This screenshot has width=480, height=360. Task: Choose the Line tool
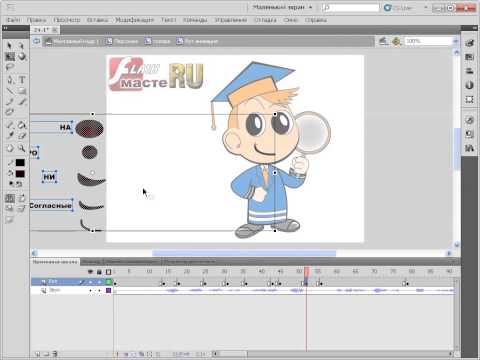pyautogui.click(x=10, y=91)
